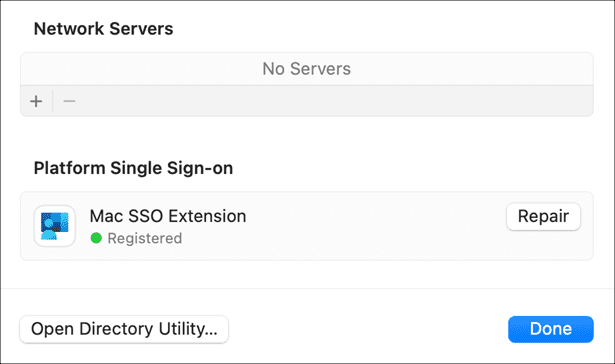The width and height of the screenshot is (615, 364).
Task: Select the 'No Servers' placeholder text
Action: [306, 69]
